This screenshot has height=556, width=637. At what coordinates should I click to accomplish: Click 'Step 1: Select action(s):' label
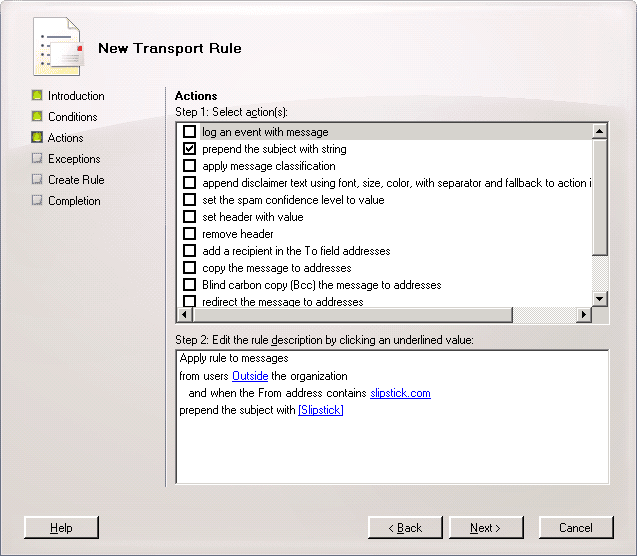(x=231, y=112)
